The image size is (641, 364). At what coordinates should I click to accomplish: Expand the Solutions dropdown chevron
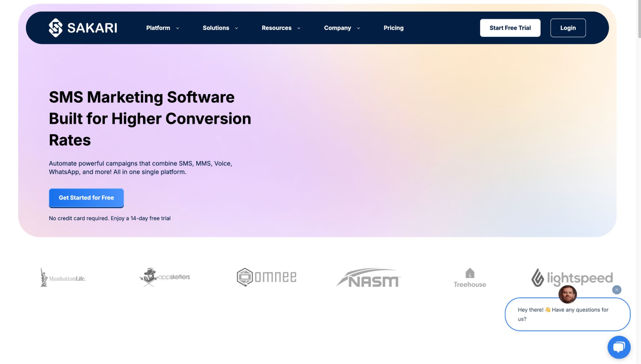pyautogui.click(x=237, y=28)
